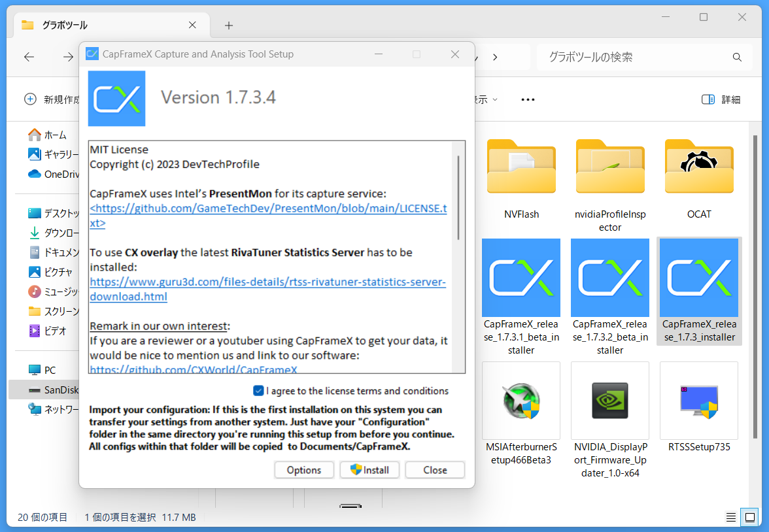This screenshot has height=532, width=769.
Task: Open ビデオ folder in sidebar
Action: point(47,331)
